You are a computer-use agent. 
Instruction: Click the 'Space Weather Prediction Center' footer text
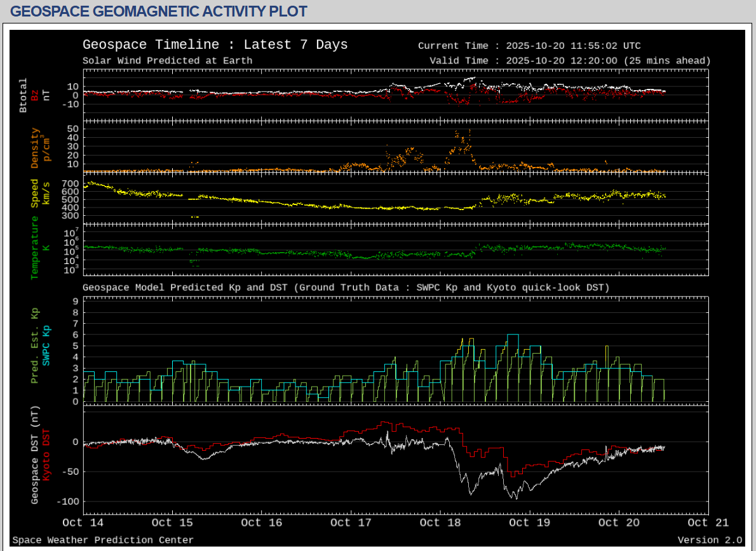[103, 540]
